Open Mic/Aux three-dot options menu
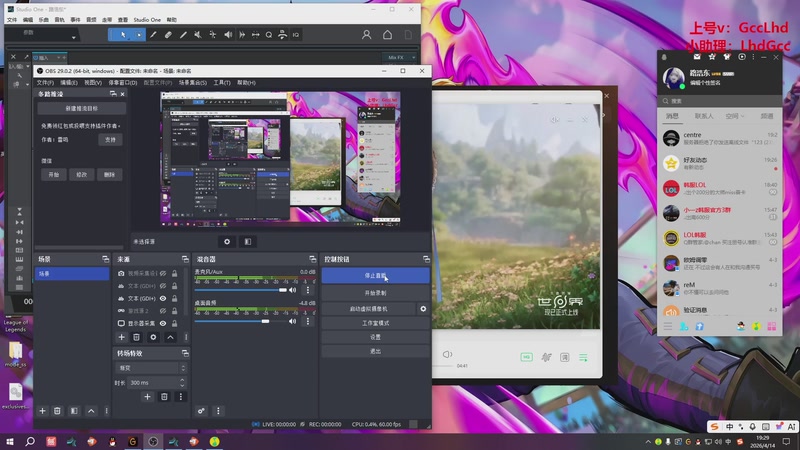 (306, 290)
